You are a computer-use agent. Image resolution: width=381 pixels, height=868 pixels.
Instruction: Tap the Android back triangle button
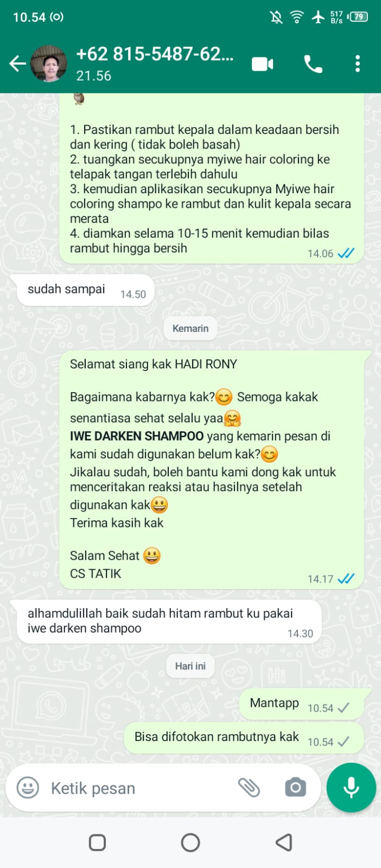click(284, 843)
